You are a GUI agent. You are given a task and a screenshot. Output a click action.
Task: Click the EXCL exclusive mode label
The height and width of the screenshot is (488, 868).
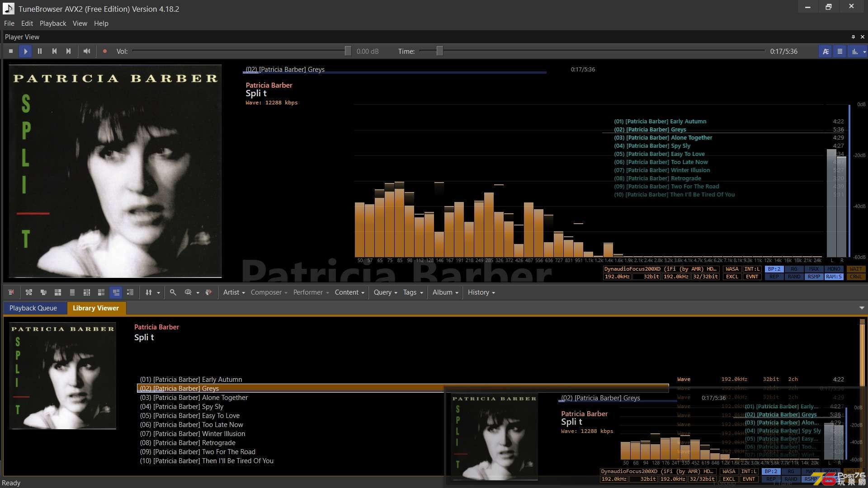click(732, 277)
